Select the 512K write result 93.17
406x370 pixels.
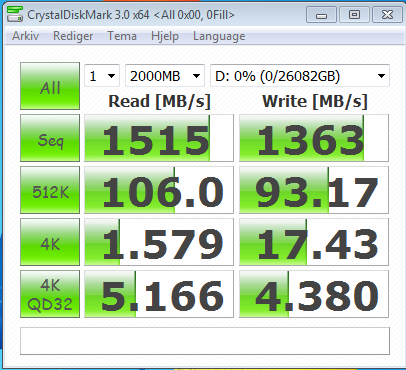coord(314,190)
